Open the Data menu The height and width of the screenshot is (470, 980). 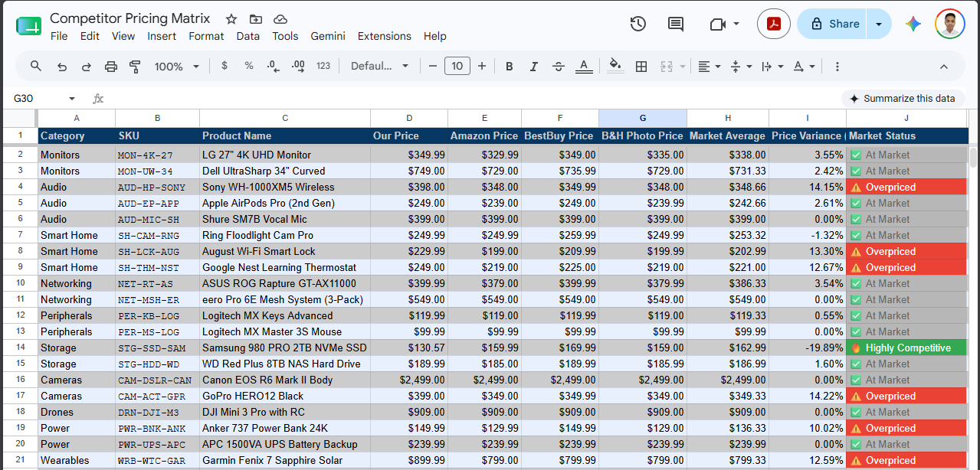click(x=247, y=36)
